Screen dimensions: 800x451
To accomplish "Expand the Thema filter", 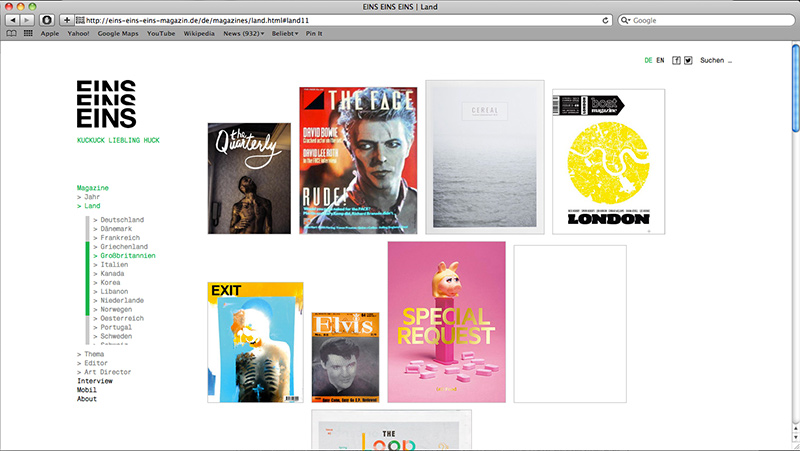I will (90, 354).
